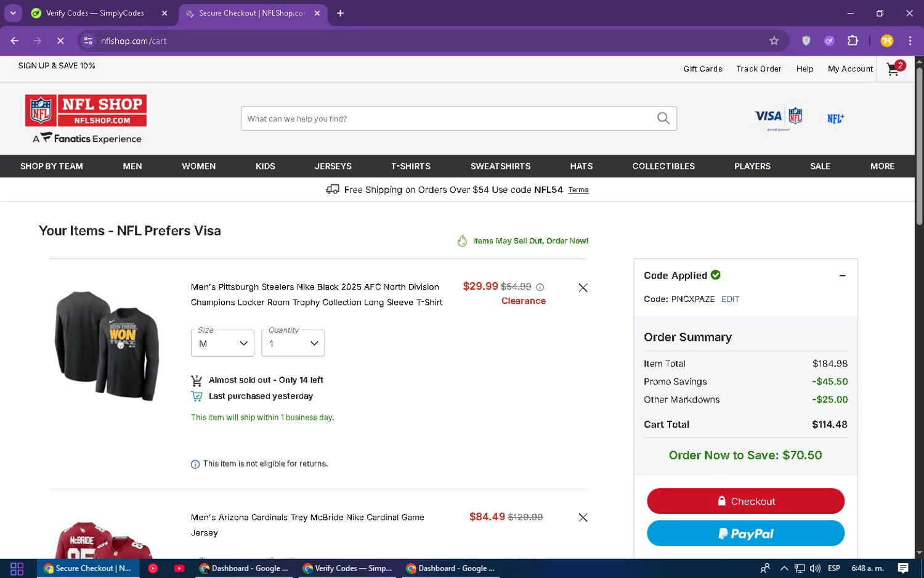
Task: Open the shopping cart icon with badge
Action: point(896,68)
